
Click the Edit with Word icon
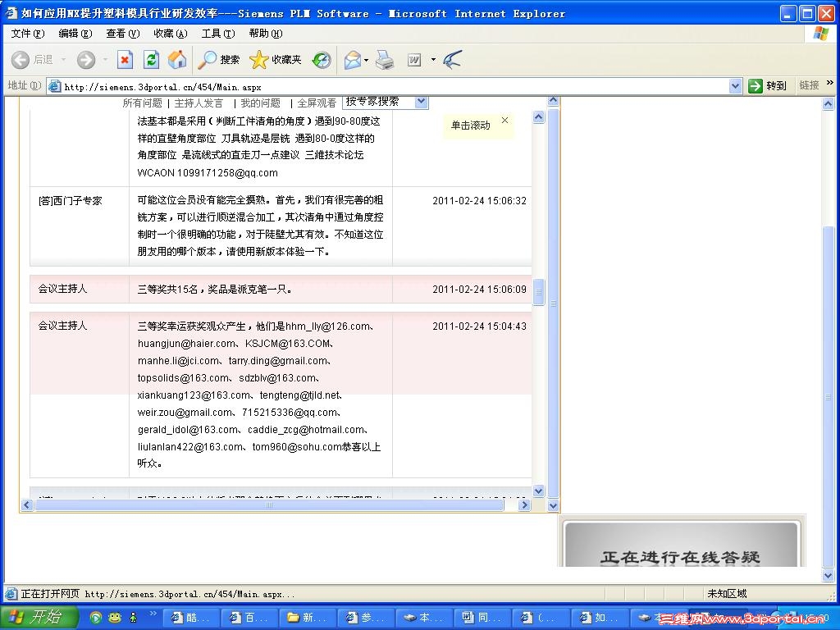point(414,60)
